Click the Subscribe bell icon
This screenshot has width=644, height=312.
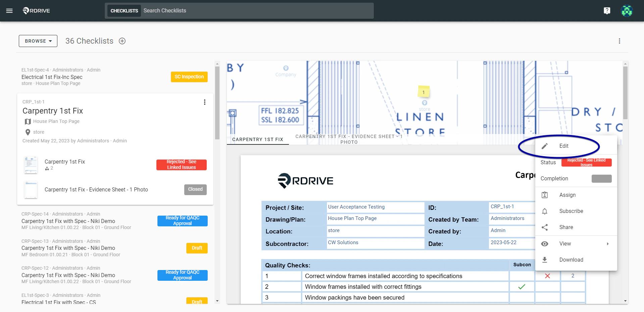tap(545, 211)
